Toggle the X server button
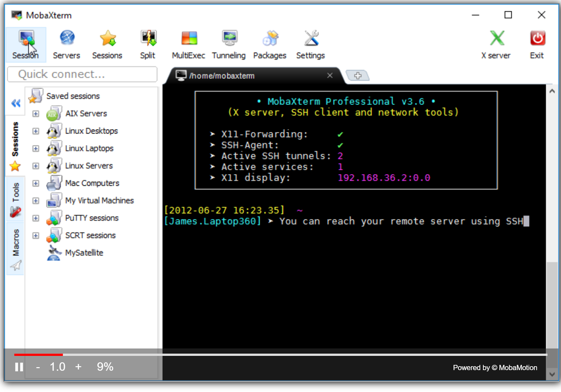The image size is (561, 392). [496, 45]
